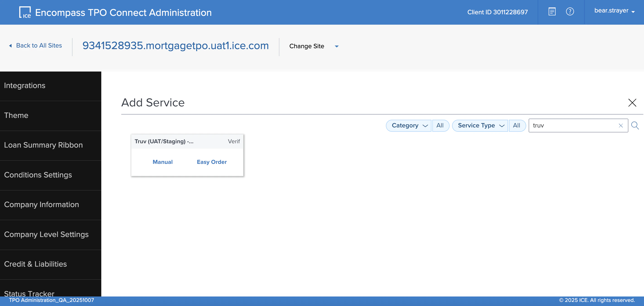The height and width of the screenshot is (306, 644).
Task: Click Manual on the Truv service card
Action: click(162, 162)
